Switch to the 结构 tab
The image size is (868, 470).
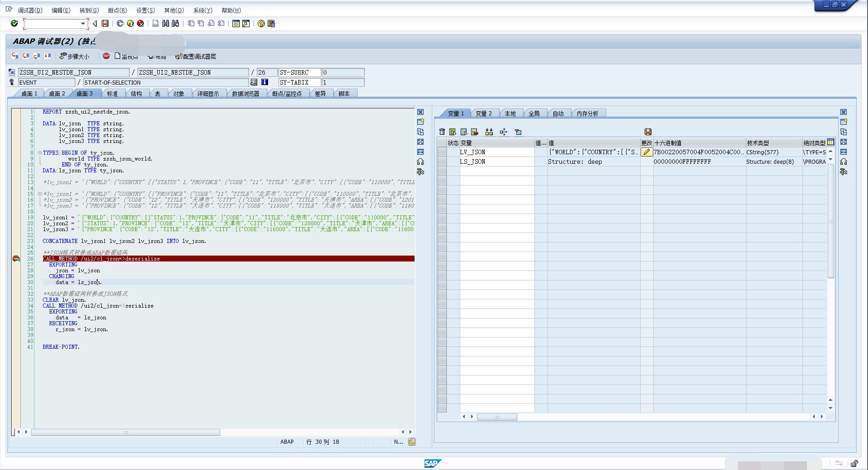[x=136, y=94]
